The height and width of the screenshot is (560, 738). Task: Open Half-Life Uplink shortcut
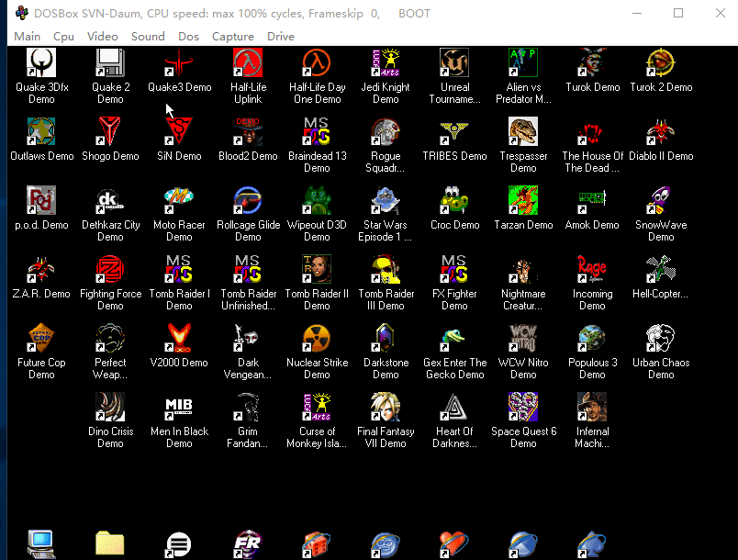[x=248, y=62]
